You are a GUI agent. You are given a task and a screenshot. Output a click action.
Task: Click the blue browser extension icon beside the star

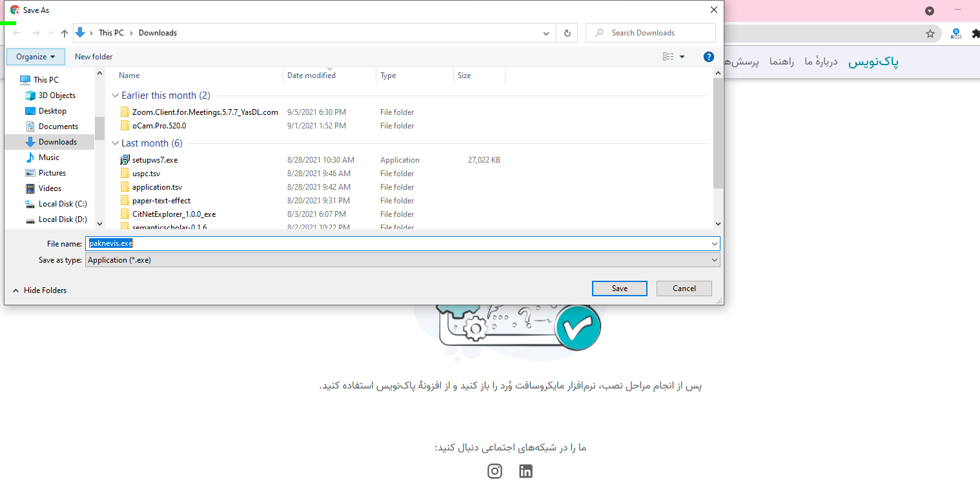[956, 34]
